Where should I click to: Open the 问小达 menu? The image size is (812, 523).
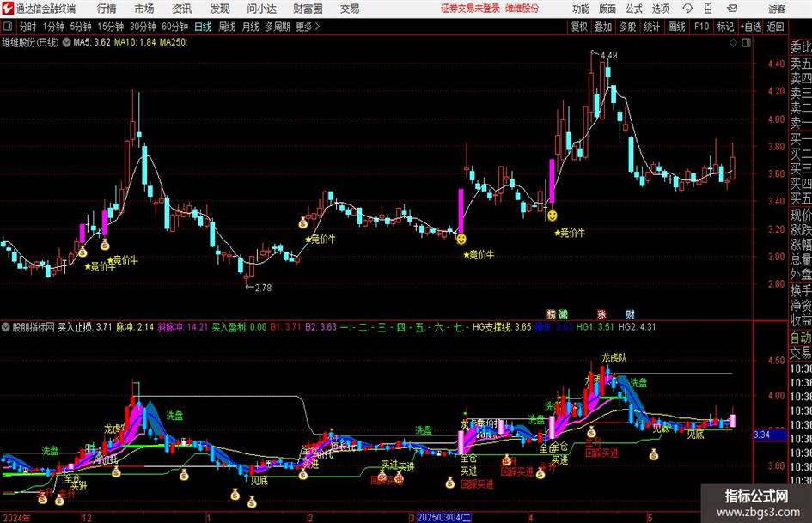pos(262,9)
